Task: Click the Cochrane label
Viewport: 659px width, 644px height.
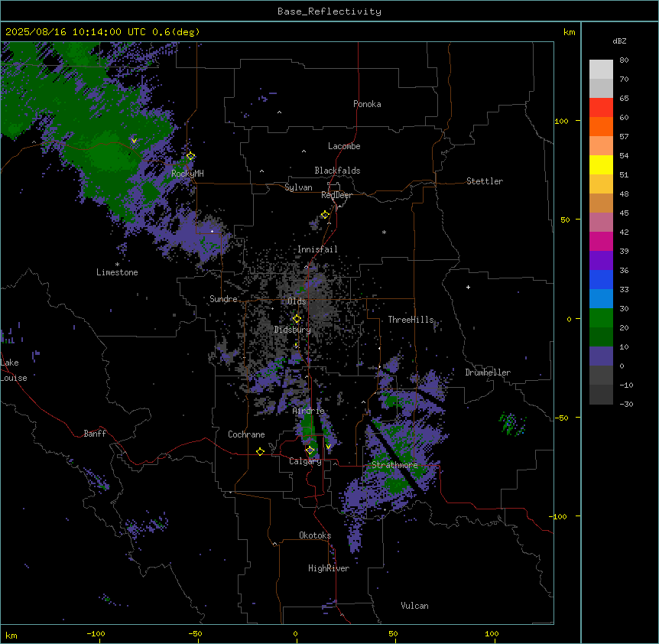Action: pos(246,434)
